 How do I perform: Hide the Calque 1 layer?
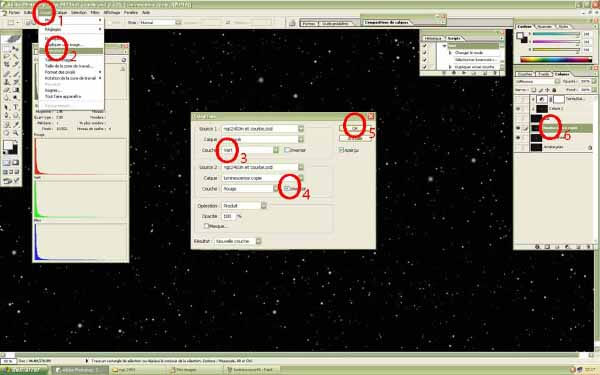pyautogui.click(x=518, y=109)
